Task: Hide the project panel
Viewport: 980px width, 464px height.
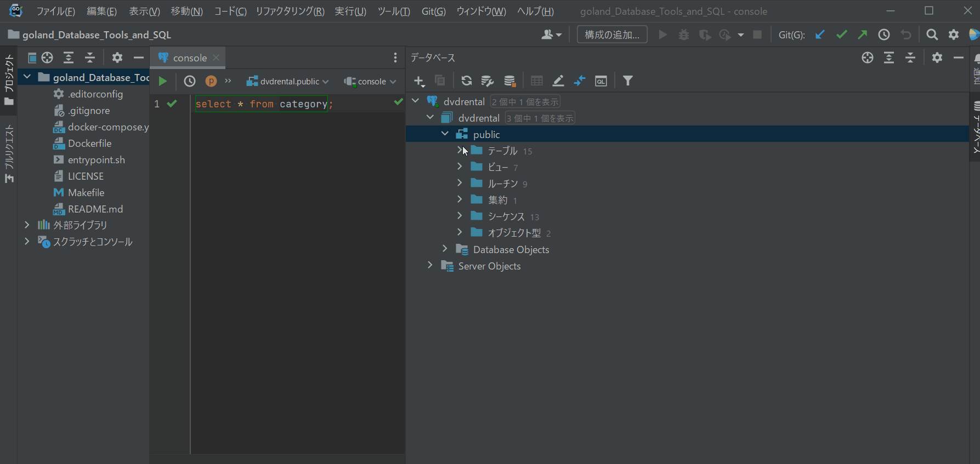Action: (139, 58)
